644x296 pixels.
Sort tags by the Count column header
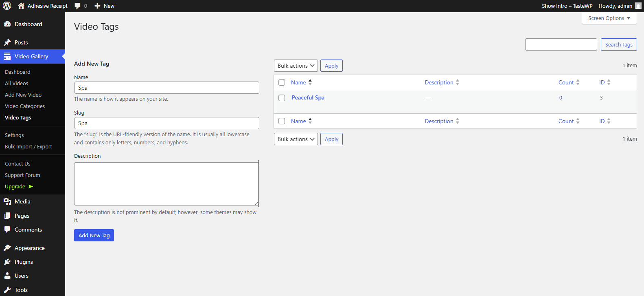click(x=566, y=82)
